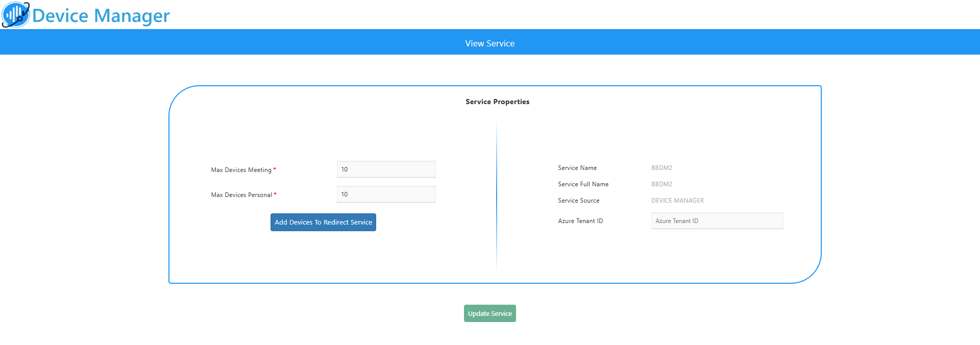Select the Service Full Name value BBDM2
The height and width of the screenshot is (345, 980).
coord(661,184)
